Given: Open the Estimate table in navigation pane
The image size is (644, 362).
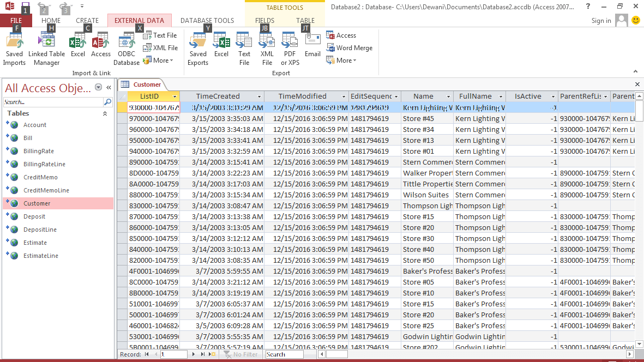Looking at the screenshot, I should coord(35,243).
